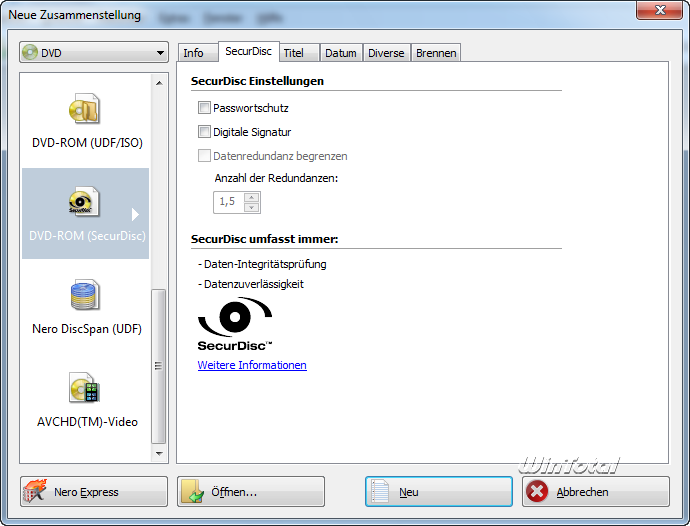Open the Weitere Informationen link
Screen dimensions: 690x526
click(x=252, y=365)
